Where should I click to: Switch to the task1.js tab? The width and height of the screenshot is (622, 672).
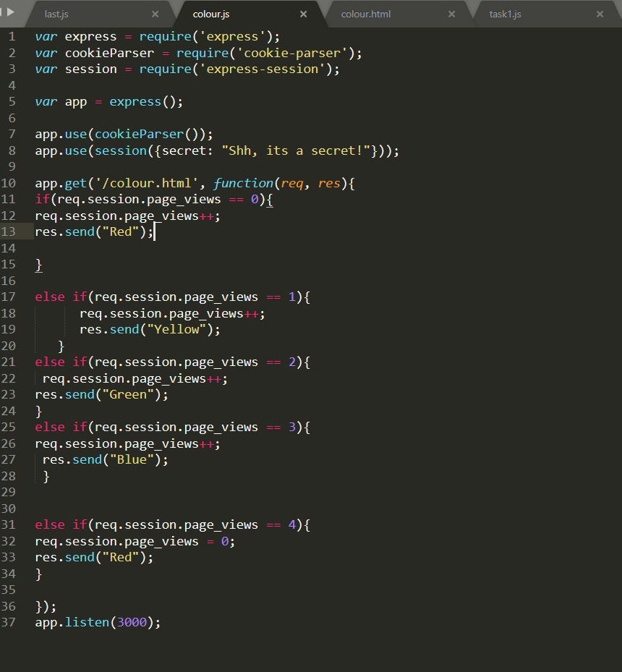pyautogui.click(x=506, y=13)
